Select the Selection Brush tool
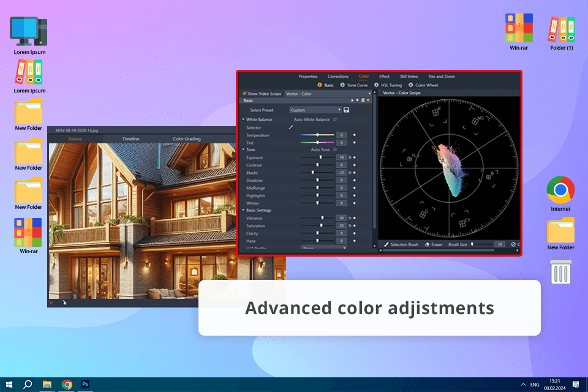The width and height of the screenshot is (588, 392). (401, 244)
